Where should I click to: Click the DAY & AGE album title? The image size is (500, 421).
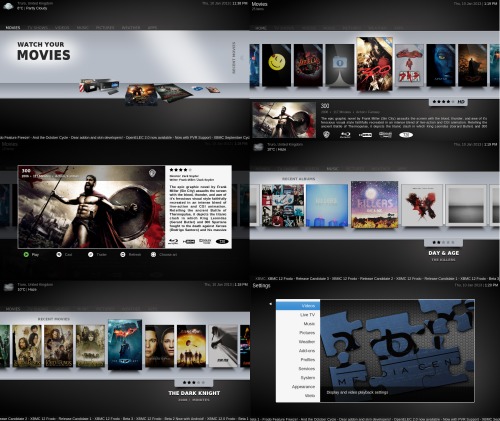pos(444,253)
